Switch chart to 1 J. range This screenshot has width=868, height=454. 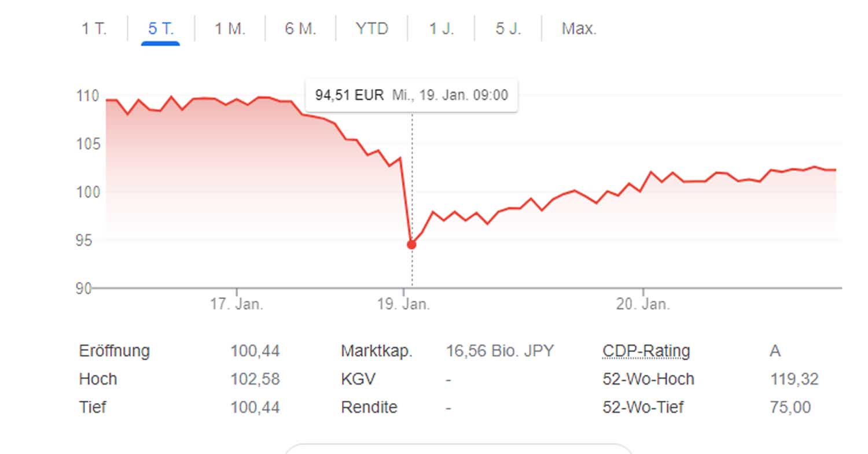tap(441, 28)
